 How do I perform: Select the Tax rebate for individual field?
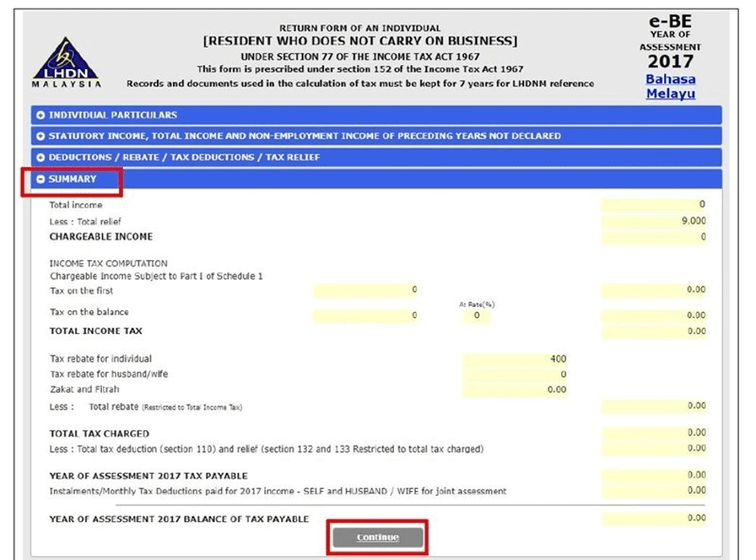[515, 358]
